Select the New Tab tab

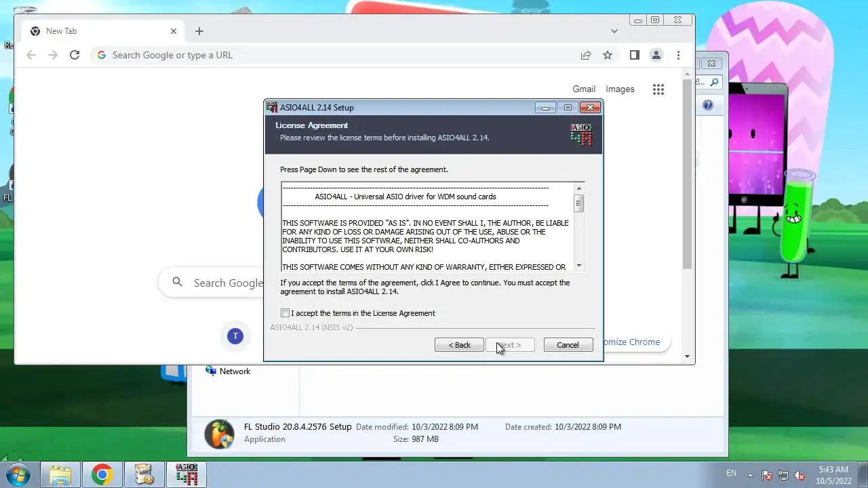(103, 31)
